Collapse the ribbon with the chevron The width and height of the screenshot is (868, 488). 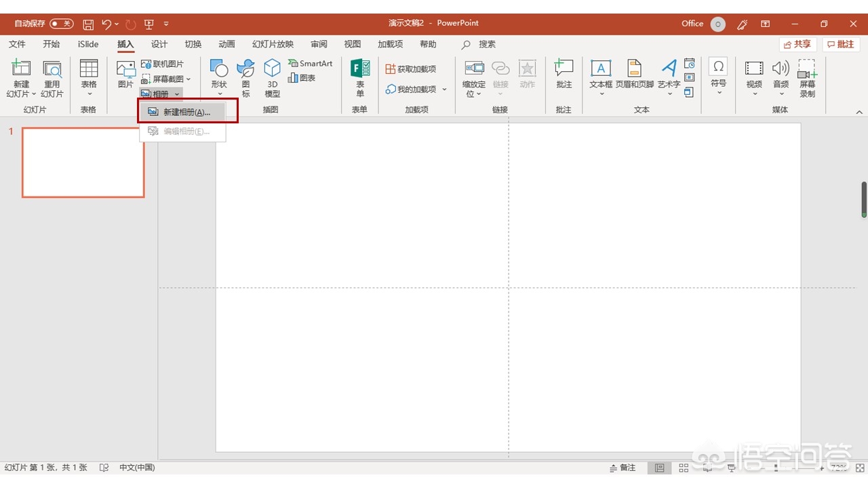tap(859, 112)
